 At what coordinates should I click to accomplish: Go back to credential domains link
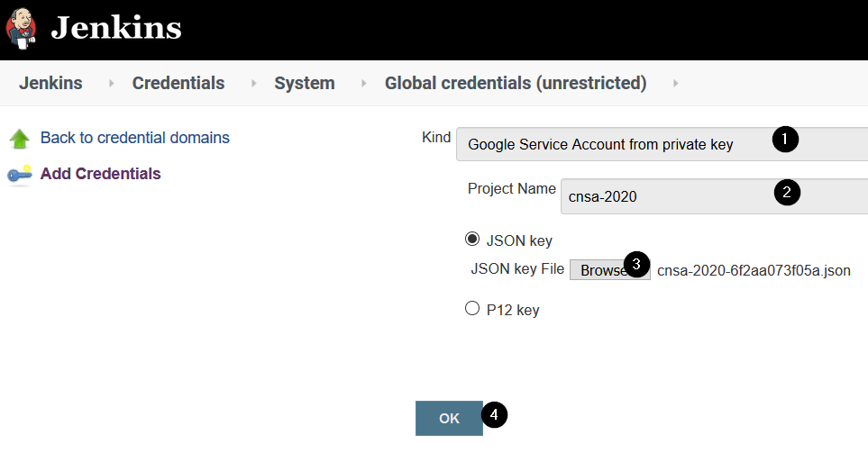pos(135,138)
